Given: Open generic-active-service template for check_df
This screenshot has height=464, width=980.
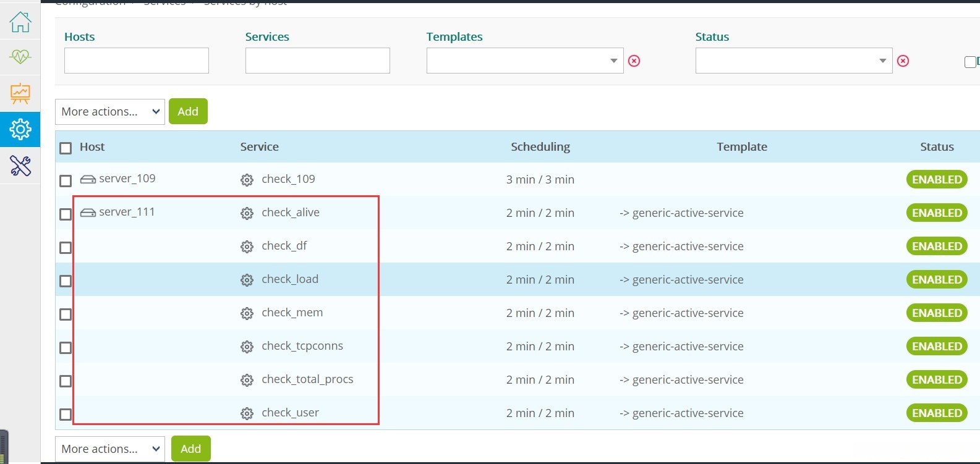Looking at the screenshot, I should pos(688,247).
